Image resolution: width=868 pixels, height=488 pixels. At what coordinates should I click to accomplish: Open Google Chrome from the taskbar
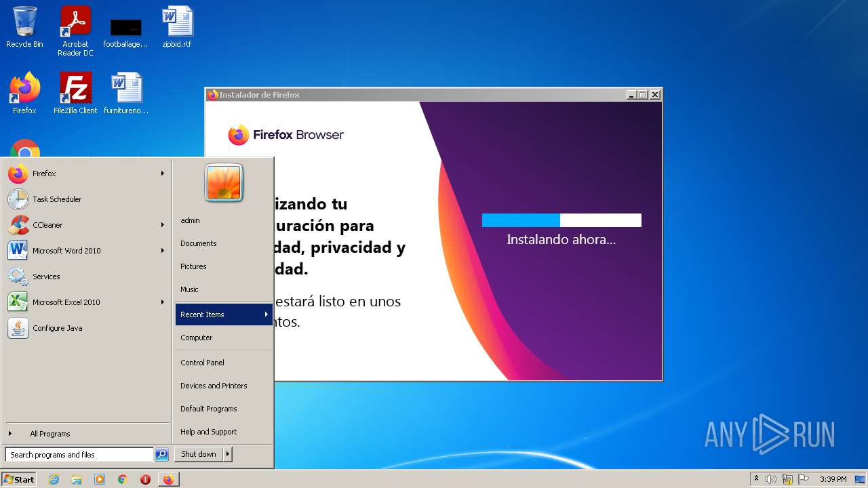coord(123,479)
